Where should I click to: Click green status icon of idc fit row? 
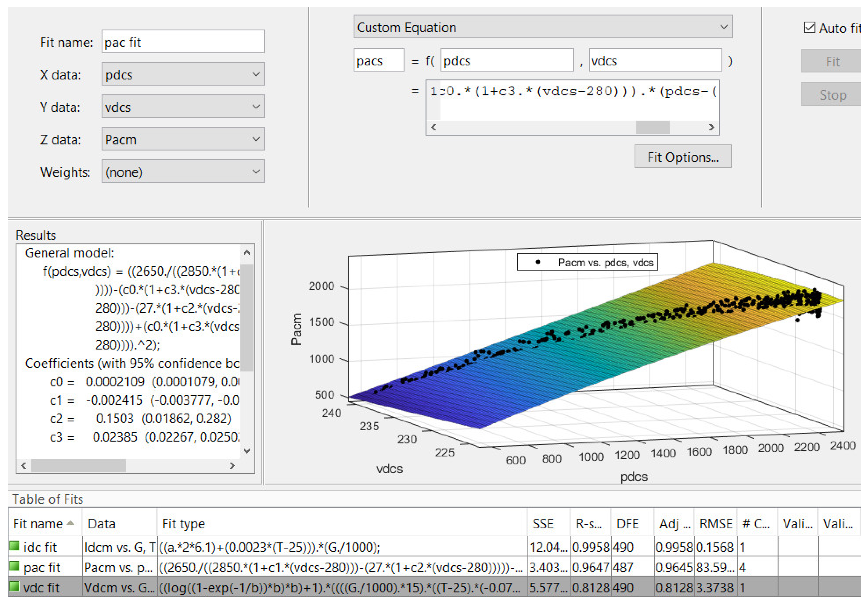point(14,546)
